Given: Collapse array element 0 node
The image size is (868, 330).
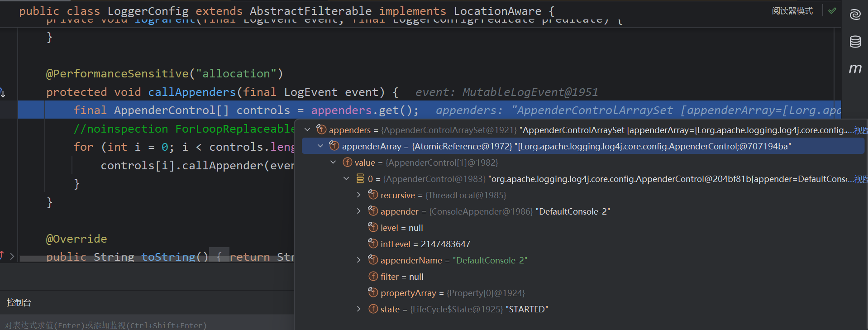Looking at the screenshot, I should [x=346, y=179].
